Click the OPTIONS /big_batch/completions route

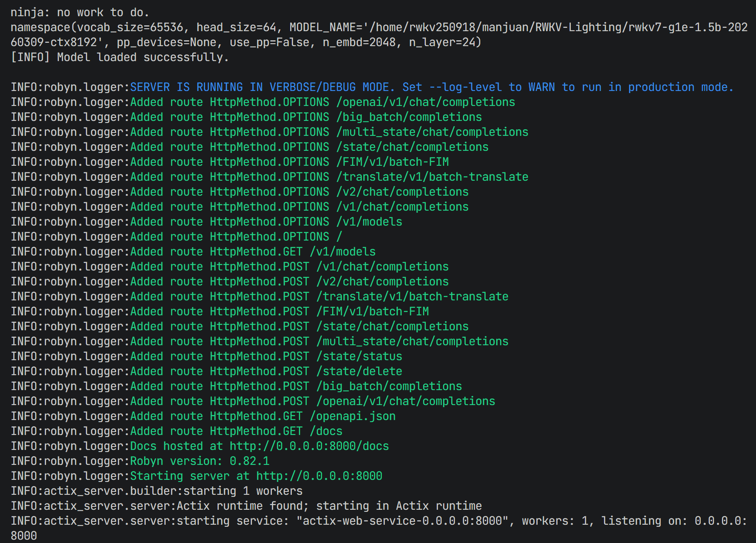pos(409,117)
